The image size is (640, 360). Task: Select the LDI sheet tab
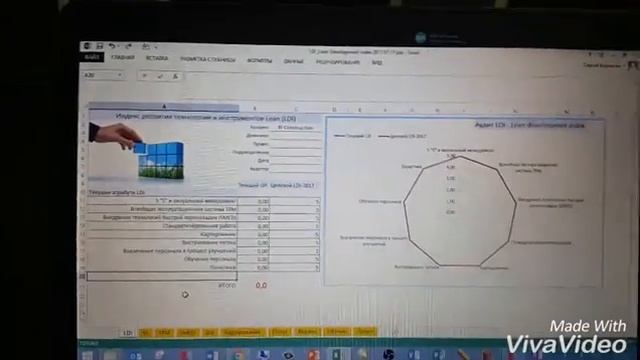pos(127,333)
